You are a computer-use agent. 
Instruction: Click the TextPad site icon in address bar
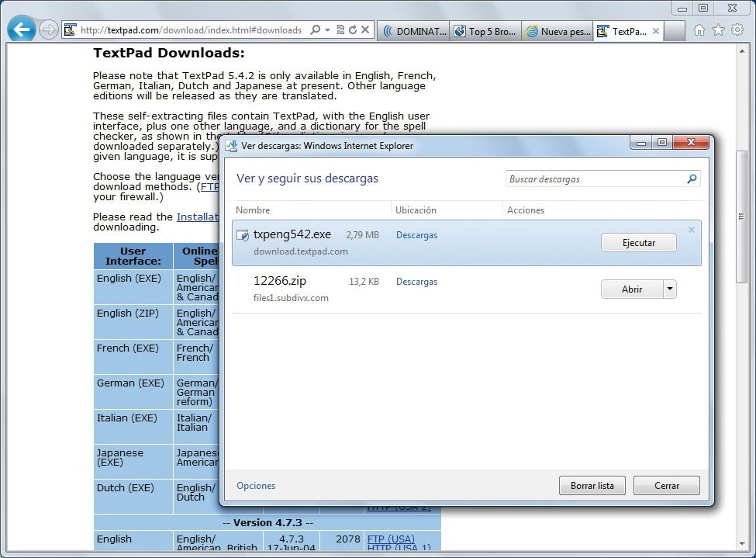[70, 30]
